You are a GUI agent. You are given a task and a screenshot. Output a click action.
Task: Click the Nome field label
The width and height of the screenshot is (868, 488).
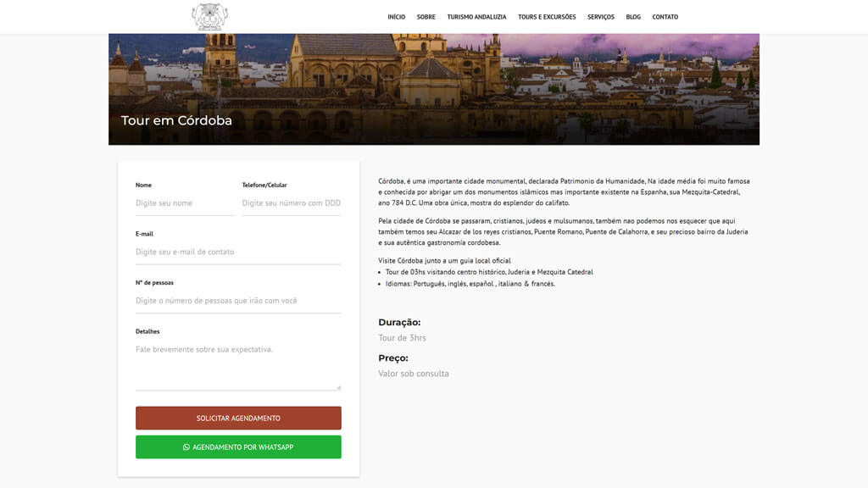143,185
